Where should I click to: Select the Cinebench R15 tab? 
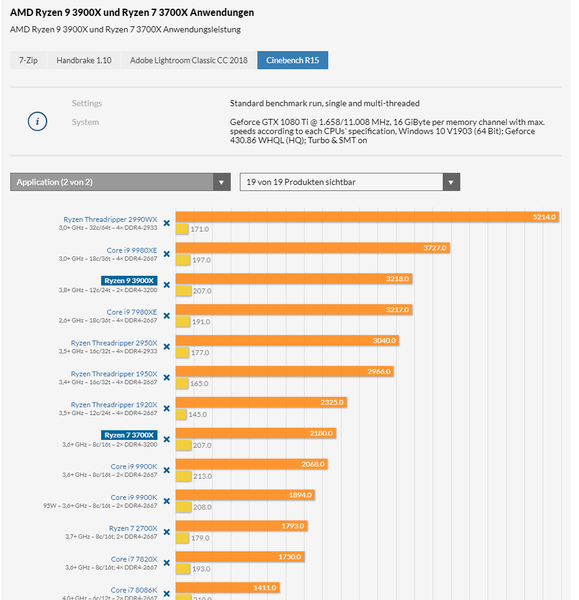point(292,60)
